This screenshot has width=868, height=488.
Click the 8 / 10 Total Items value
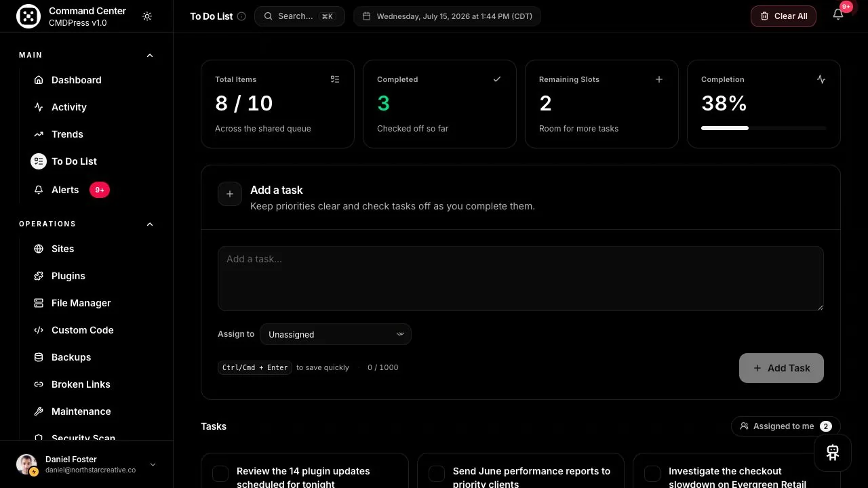243,103
